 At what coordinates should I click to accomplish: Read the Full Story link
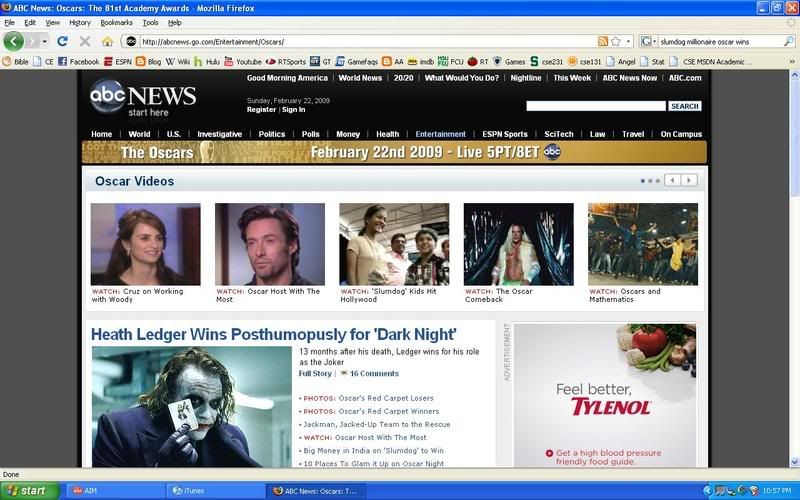[x=315, y=373]
